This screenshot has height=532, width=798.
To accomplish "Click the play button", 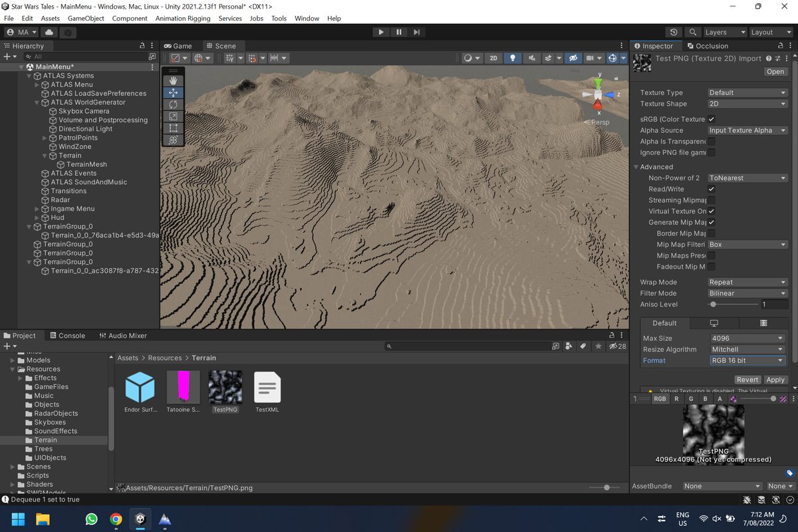I will (381, 32).
